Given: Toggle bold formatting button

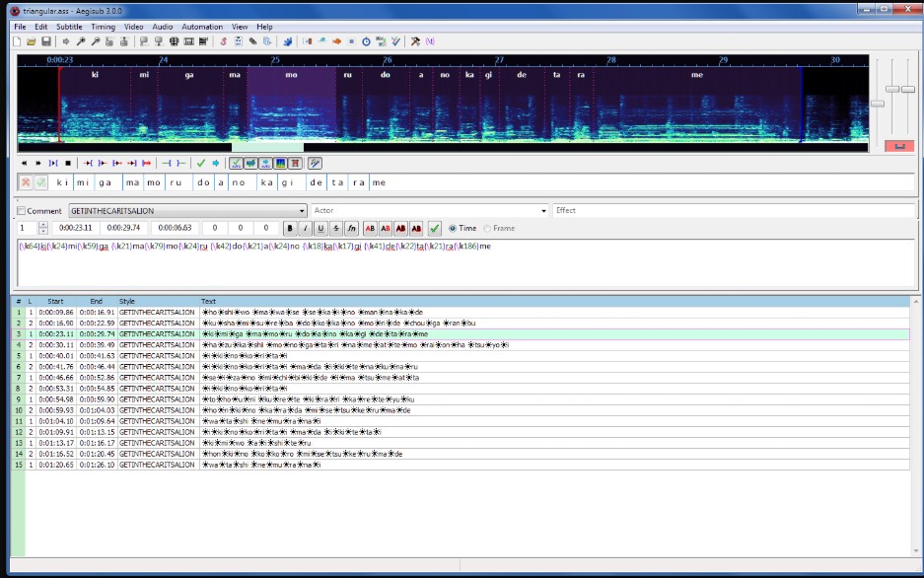Looking at the screenshot, I should click(290, 229).
